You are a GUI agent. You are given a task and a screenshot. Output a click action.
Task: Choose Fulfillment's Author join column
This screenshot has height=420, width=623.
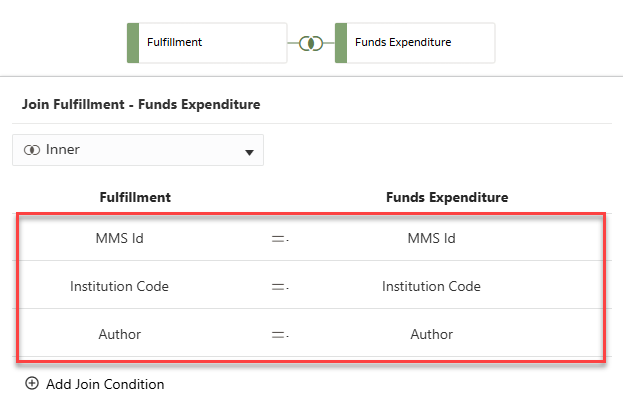[119, 334]
